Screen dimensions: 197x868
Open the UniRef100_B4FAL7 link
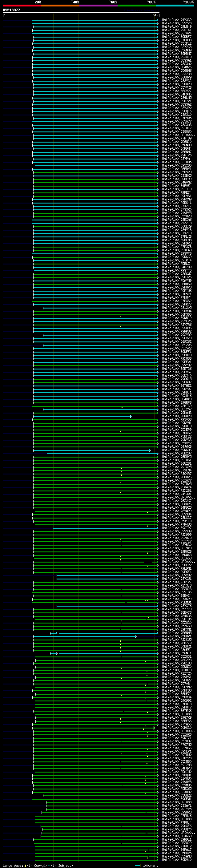[x=177, y=850]
